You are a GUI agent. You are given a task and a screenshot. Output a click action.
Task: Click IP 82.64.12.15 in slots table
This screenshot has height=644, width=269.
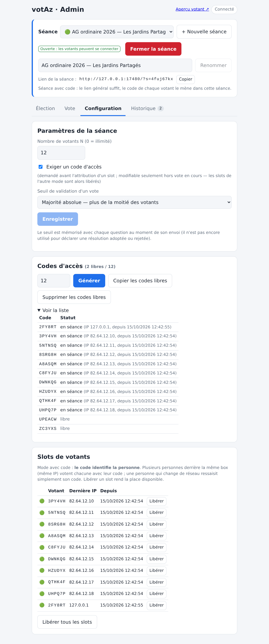click(x=81, y=559)
